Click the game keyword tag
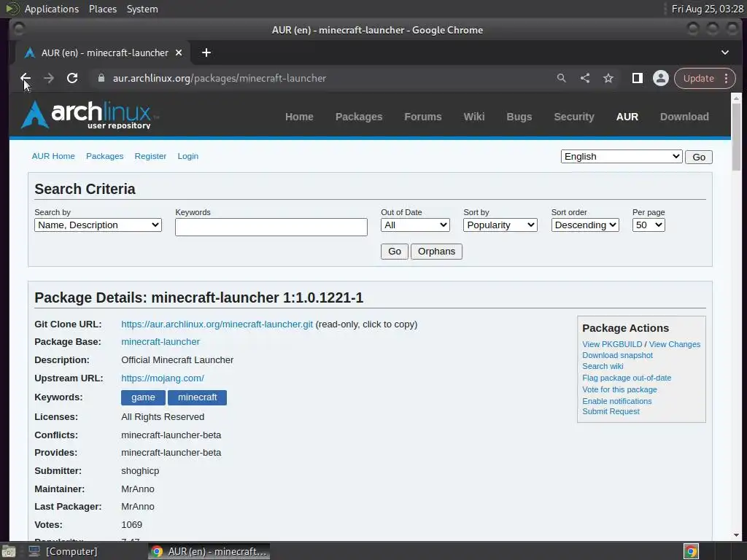The width and height of the screenshot is (747, 560). pyautogui.click(x=143, y=397)
